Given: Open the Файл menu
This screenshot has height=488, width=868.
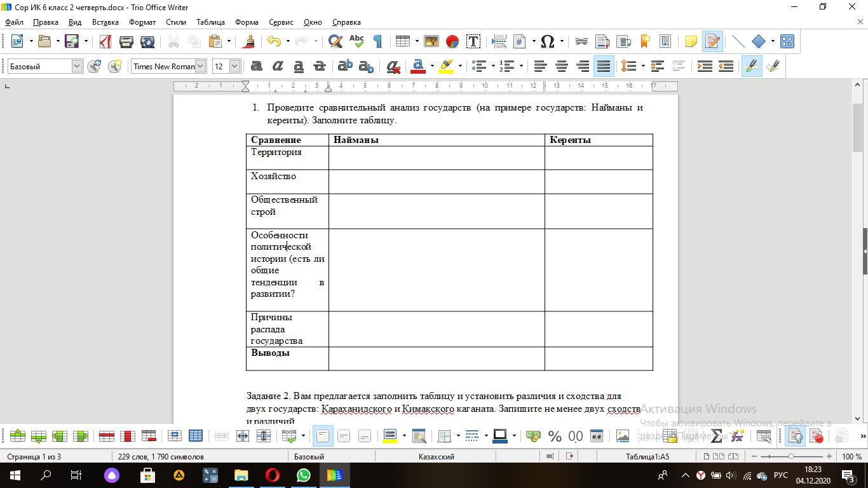Looking at the screenshot, I should (14, 22).
